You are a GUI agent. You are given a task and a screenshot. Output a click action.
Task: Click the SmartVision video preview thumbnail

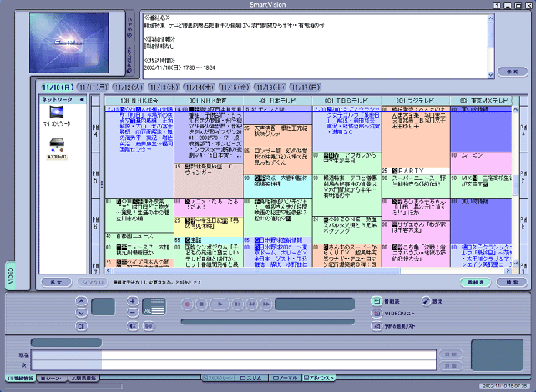tap(69, 43)
